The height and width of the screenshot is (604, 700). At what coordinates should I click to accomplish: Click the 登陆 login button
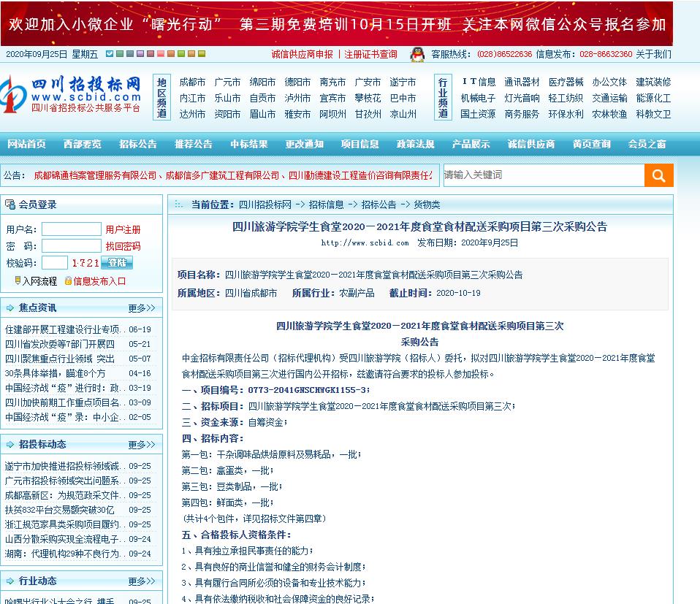(117, 263)
